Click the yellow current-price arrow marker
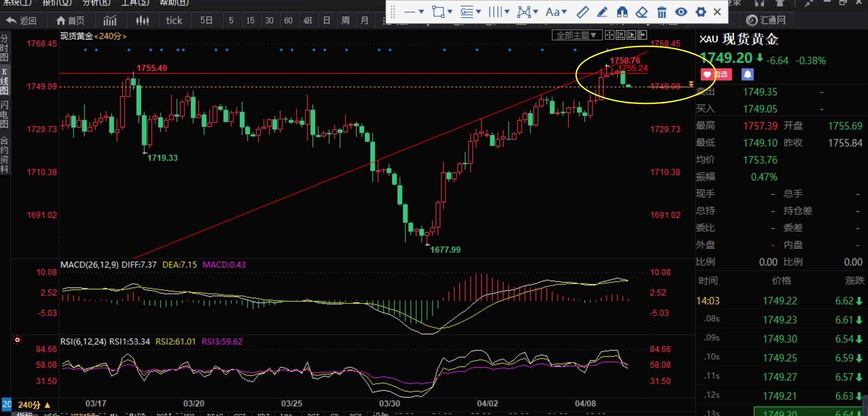Viewport: 868px width, 416px height. [691, 84]
